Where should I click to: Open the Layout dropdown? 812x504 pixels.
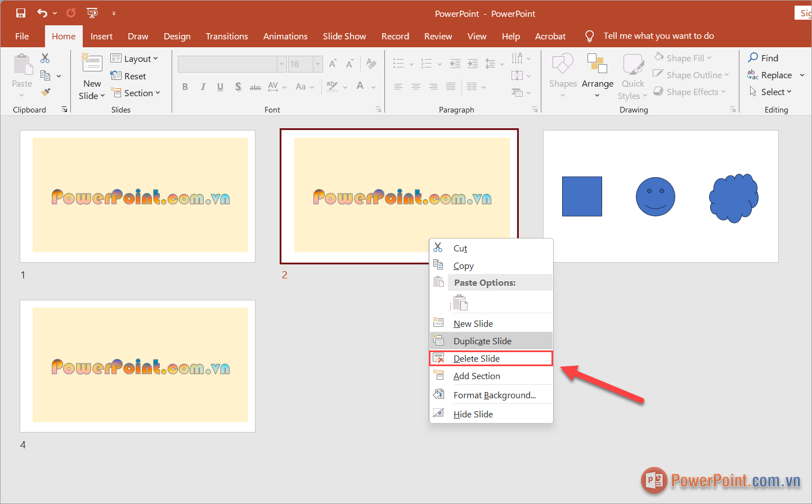tap(134, 58)
